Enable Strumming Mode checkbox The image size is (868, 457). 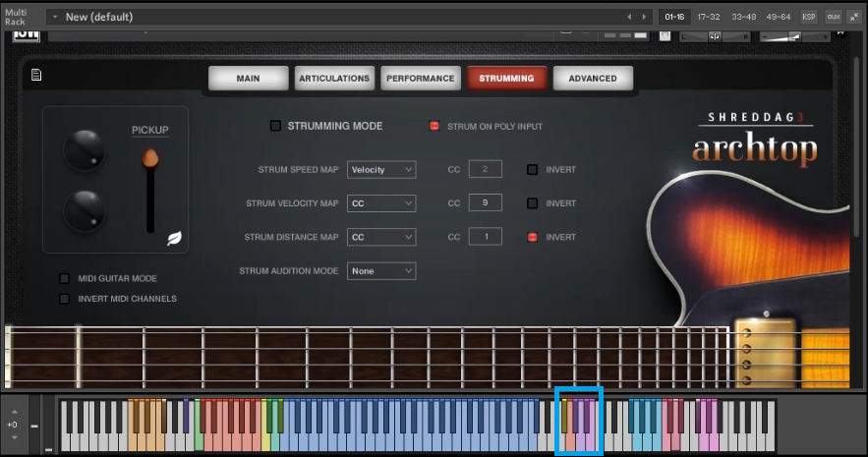[275, 126]
